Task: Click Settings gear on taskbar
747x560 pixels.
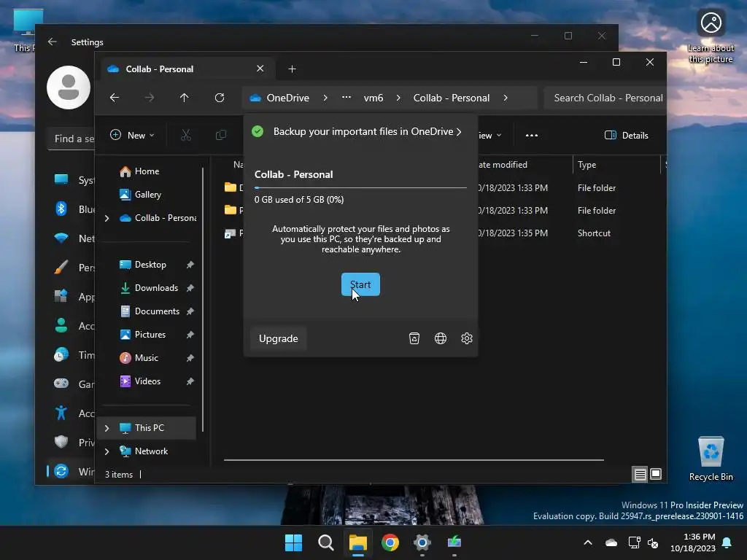Action: [x=422, y=542]
